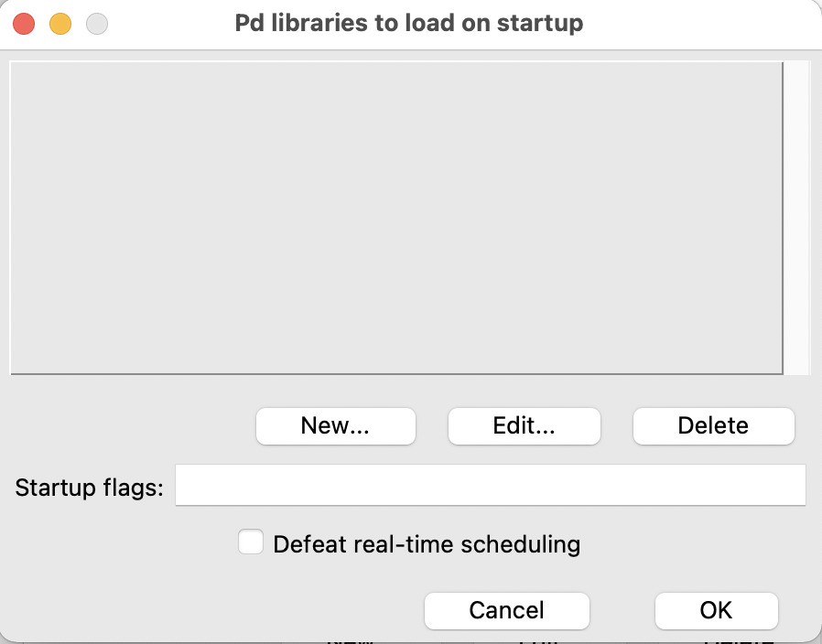Click the Defeat real-time scheduling label text

click(x=427, y=544)
